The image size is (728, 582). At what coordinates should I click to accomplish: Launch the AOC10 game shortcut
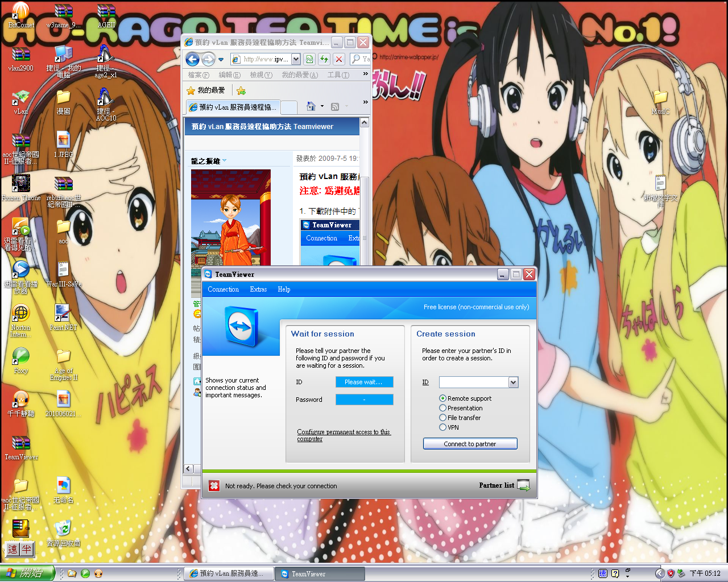tap(106, 105)
